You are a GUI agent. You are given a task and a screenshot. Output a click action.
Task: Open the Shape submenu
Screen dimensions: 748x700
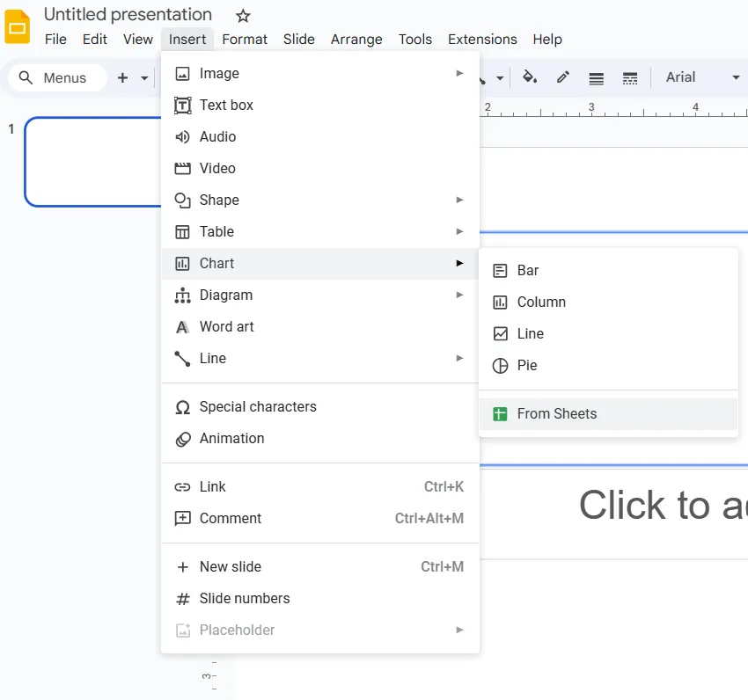pyautogui.click(x=220, y=200)
